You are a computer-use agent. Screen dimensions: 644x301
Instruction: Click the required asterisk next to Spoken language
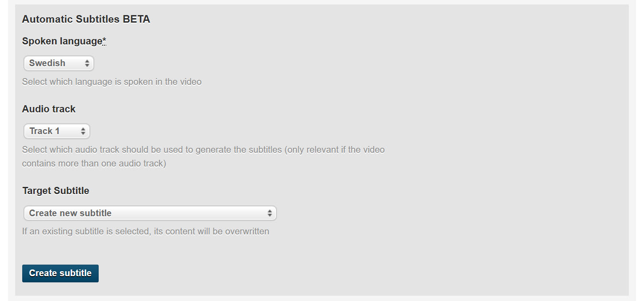[x=104, y=41]
